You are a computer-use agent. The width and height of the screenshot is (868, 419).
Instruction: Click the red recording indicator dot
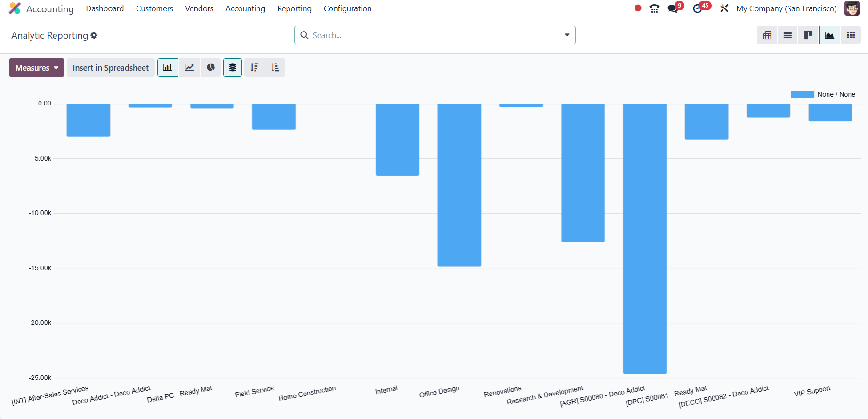[x=638, y=8]
